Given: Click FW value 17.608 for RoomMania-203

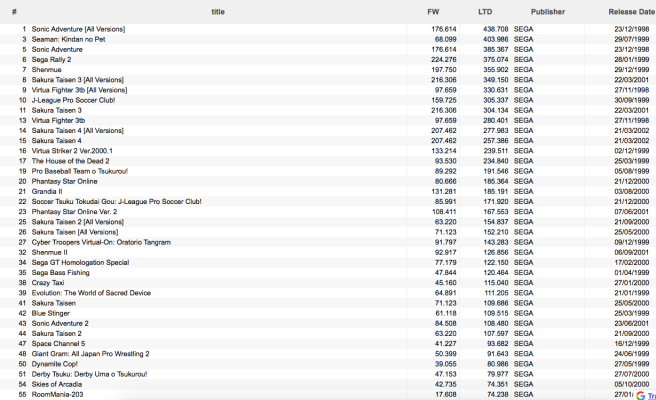Looking at the screenshot, I should click(446, 394).
